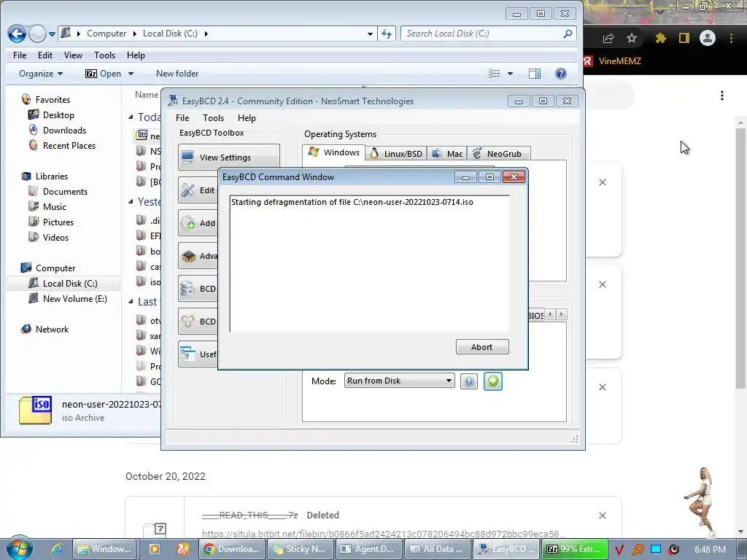Screen dimensions: 747x560
Task: Open Explorer Tools menu
Action: 104,55
